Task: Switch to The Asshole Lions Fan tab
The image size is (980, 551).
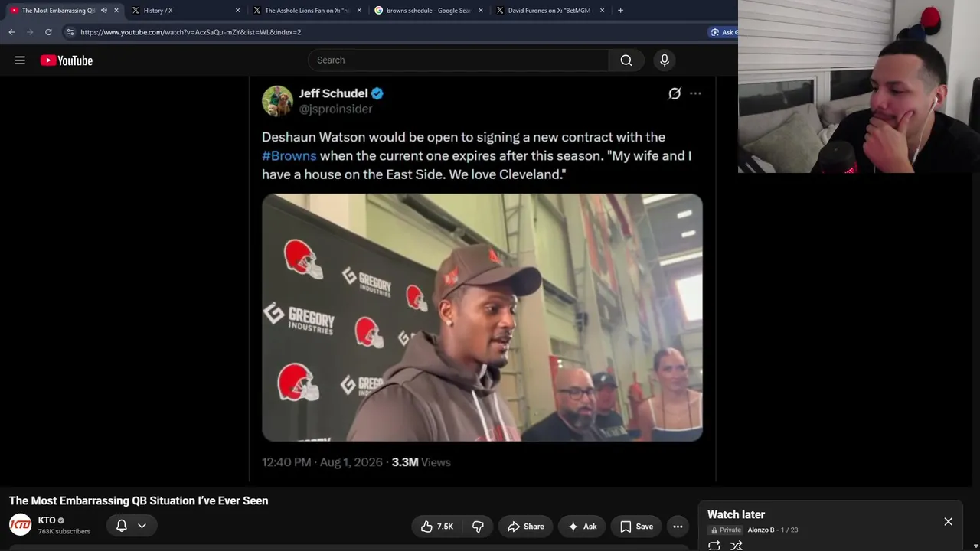Action: click(x=306, y=11)
